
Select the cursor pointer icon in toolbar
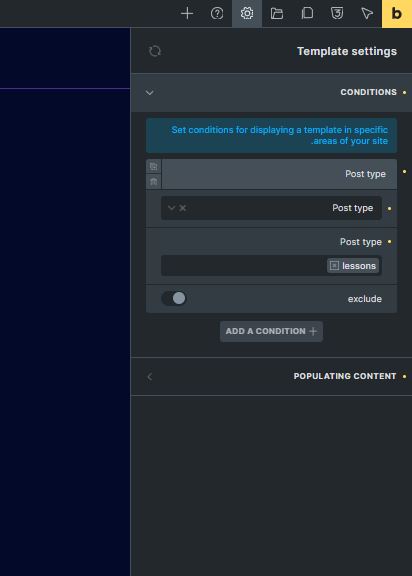367,14
